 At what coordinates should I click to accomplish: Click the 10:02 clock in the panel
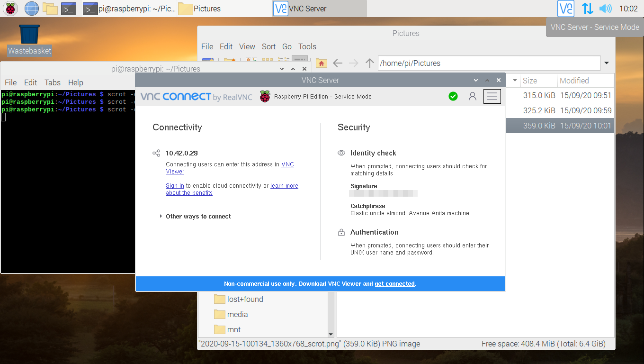(x=628, y=9)
